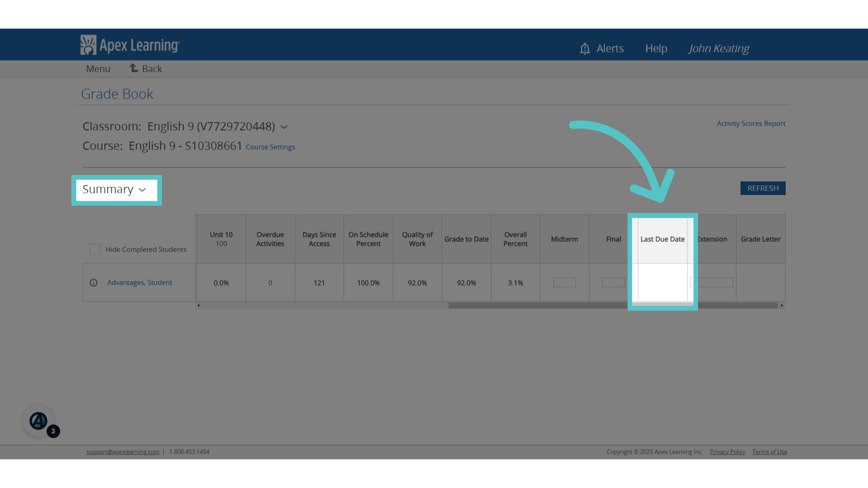Open the Help menu

click(x=656, y=48)
